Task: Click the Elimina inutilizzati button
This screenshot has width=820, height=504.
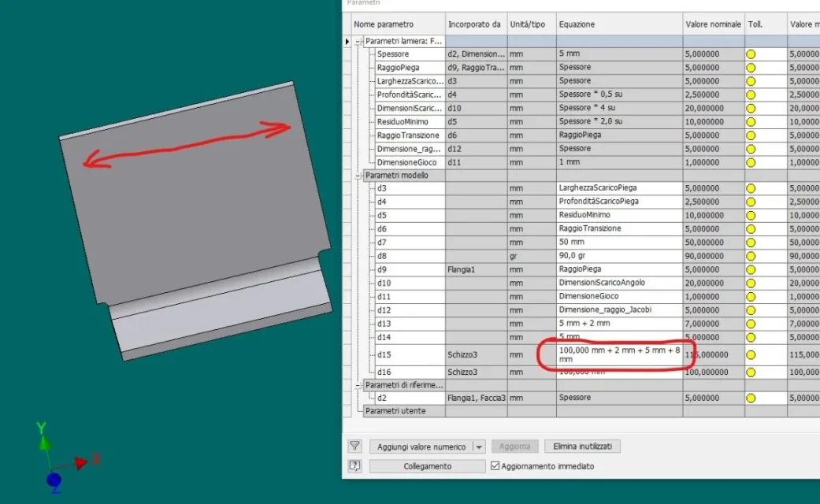Action: (583, 446)
